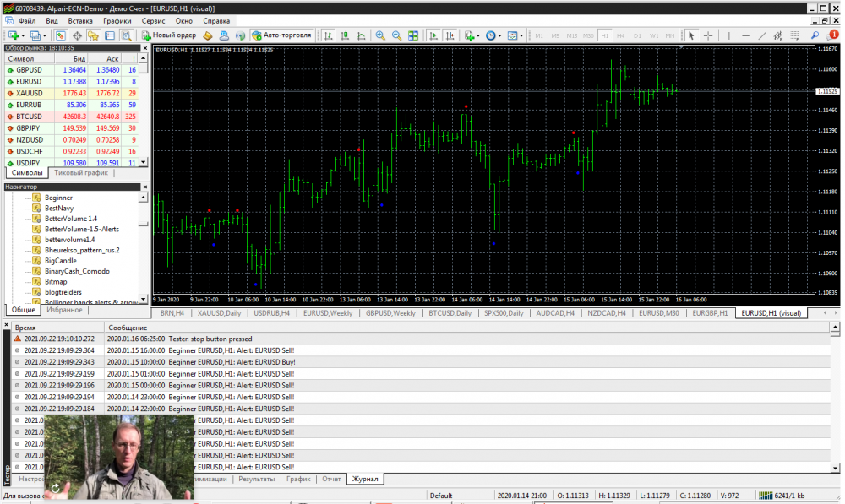Click the Zoom In magnifier icon
Viewport: 845px width, 504px height.
[x=380, y=35]
